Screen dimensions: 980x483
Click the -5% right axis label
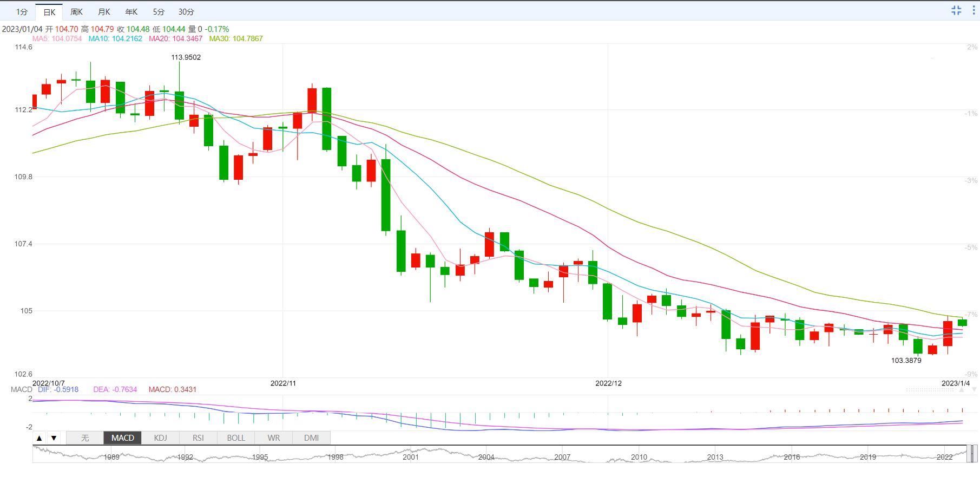(x=971, y=247)
